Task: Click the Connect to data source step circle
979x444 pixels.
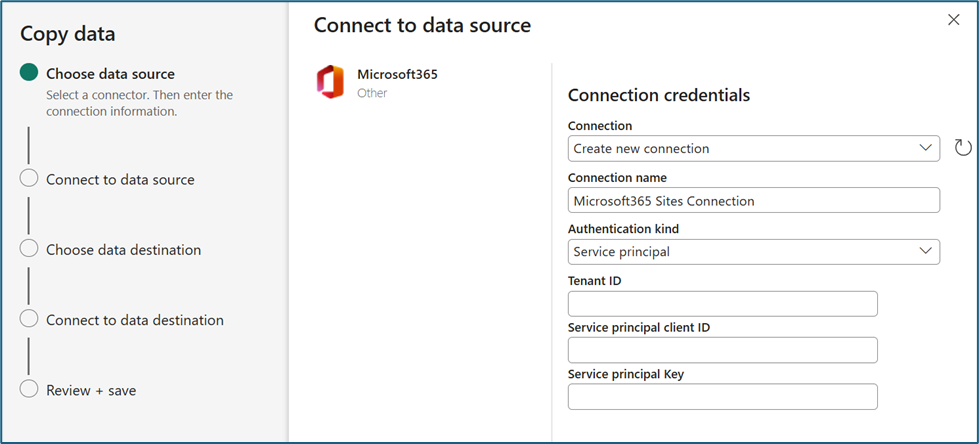Action: pyautogui.click(x=29, y=178)
